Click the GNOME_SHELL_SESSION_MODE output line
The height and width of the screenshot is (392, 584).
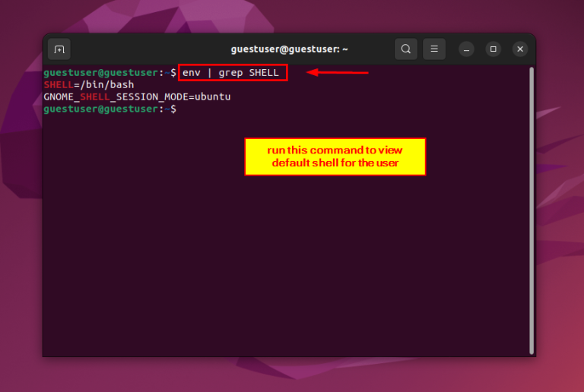137,97
